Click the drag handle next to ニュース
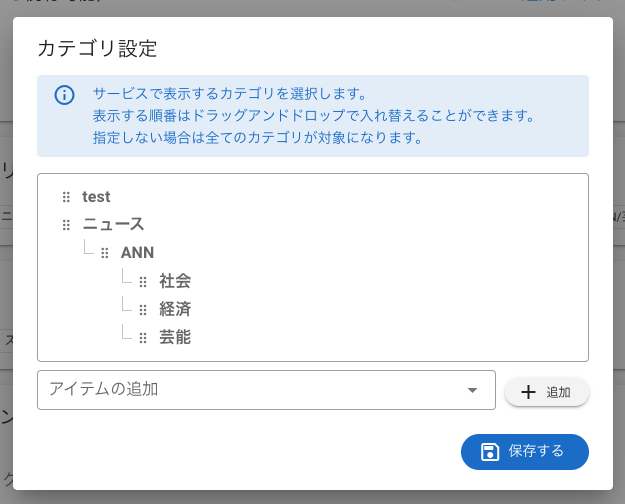 pyautogui.click(x=66, y=225)
